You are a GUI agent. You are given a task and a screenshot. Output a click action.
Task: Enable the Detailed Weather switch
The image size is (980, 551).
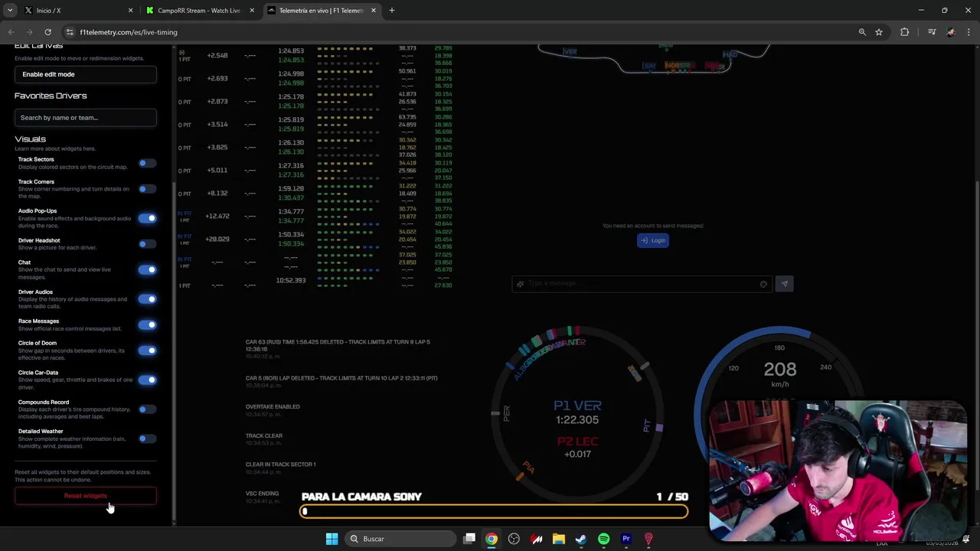[x=147, y=439]
